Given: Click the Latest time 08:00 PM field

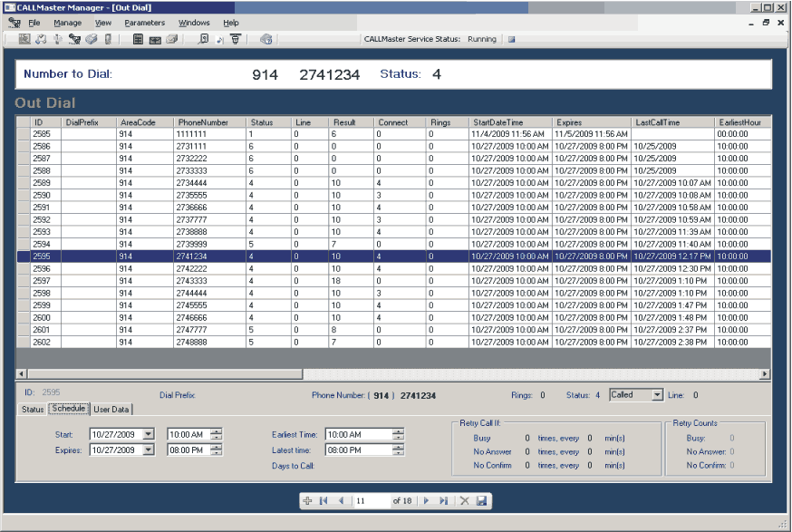Looking at the screenshot, I should click(359, 450).
